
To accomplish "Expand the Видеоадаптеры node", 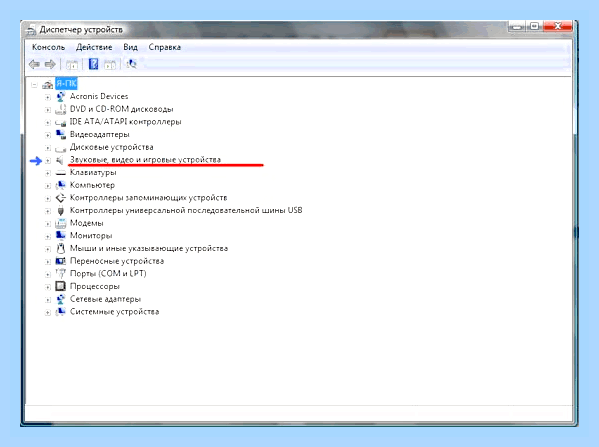I will click(x=47, y=135).
